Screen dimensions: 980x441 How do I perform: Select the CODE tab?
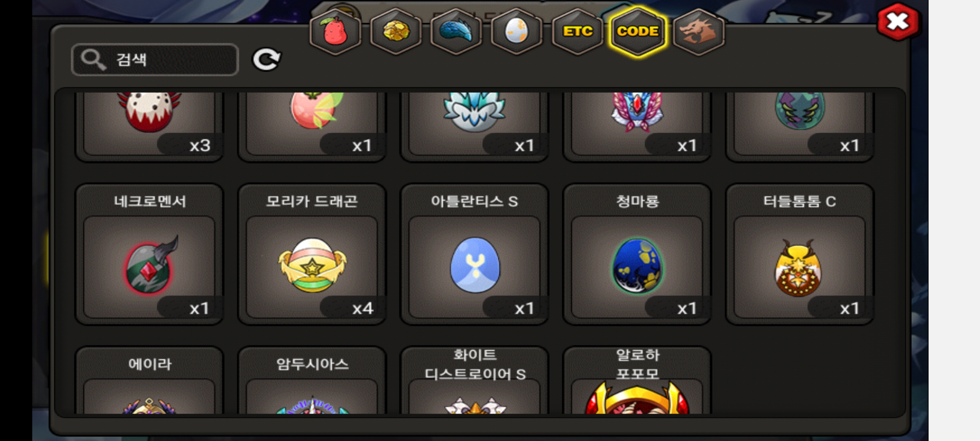click(x=637, y=31)
